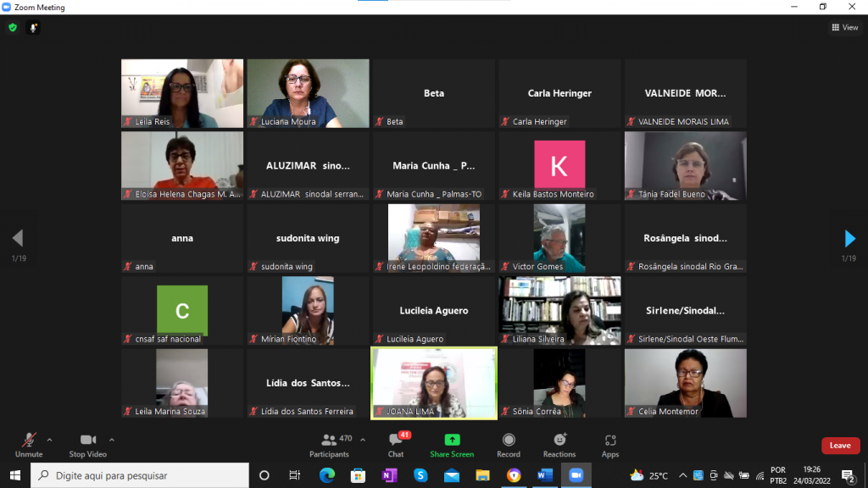Stop the video camera
868x488 pixels.
point(88,444)
